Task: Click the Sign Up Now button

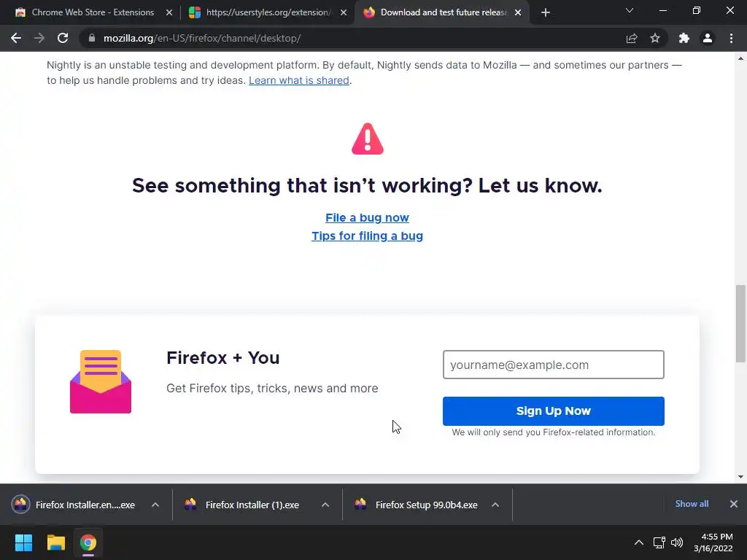Action: pyautogui.click(x=553, y=411)
